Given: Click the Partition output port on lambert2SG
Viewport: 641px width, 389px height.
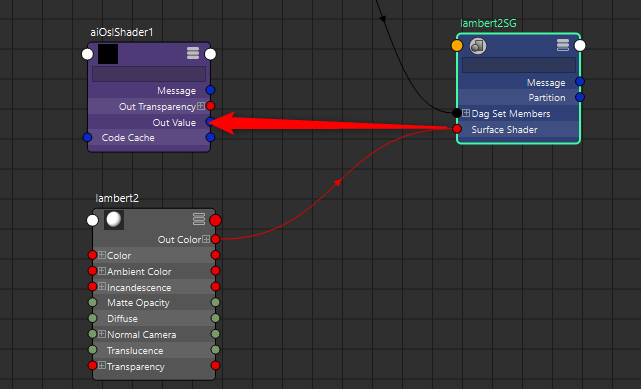Looking at the screenshot, I should 580,97.
